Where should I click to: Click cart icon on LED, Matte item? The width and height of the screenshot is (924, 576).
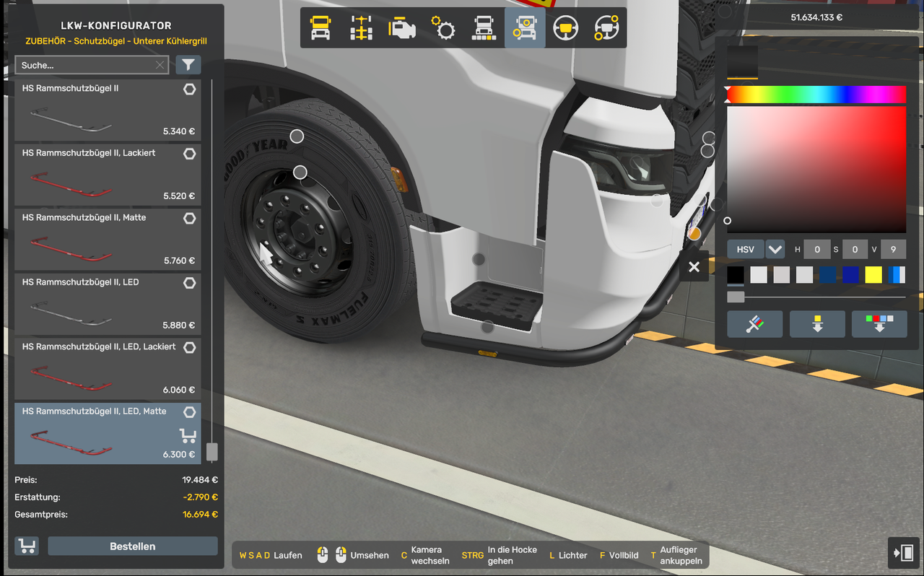[x=188, y=436]
